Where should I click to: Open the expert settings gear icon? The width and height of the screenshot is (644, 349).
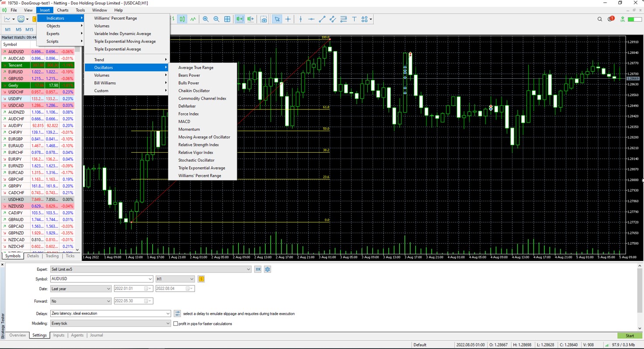(x=268, y=269)
